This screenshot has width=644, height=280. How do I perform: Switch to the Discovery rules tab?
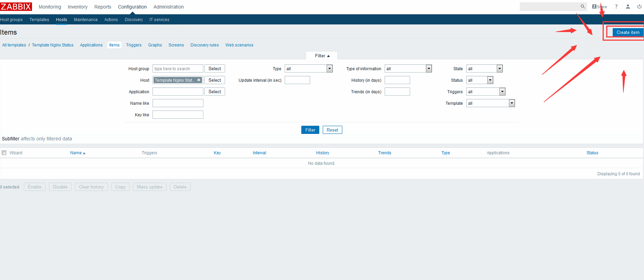(205, 45)
